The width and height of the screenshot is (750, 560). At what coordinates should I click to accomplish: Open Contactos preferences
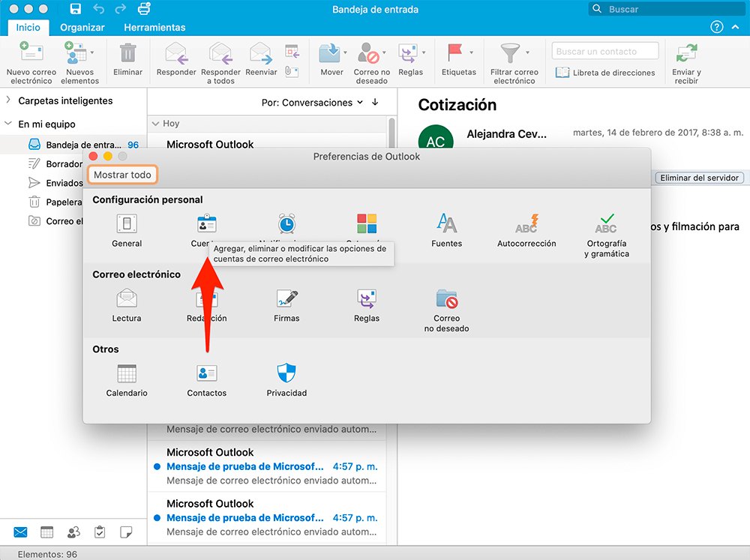click(x=207, y=380)
